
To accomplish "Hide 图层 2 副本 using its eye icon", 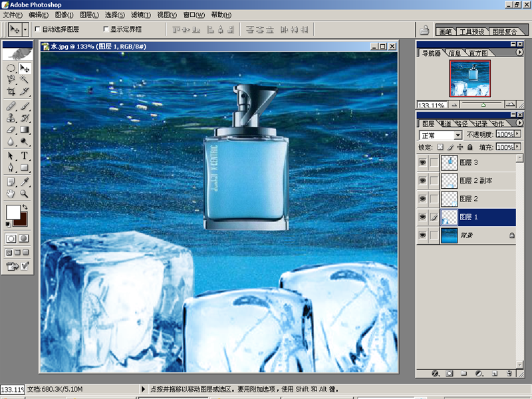I will 422,180.
